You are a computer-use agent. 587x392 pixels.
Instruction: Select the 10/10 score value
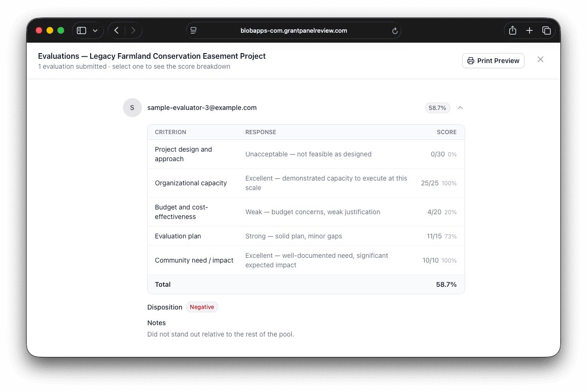click(x=431, y=260)
